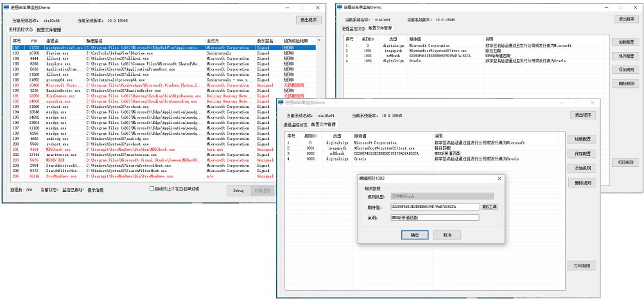Click 保存配置 in the front config window
This screenshot has width=644, height=301.
click(583, 153)
